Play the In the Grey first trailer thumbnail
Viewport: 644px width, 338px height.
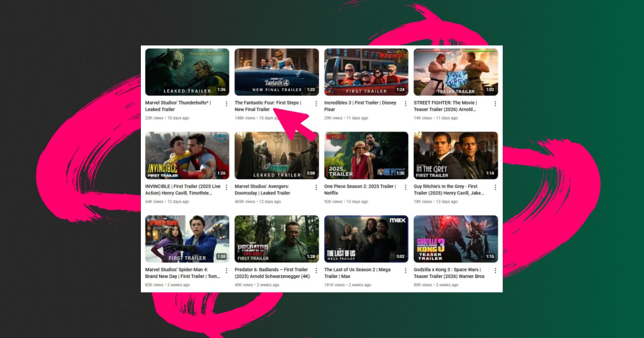pyautogui.click(x=456, y=156)
